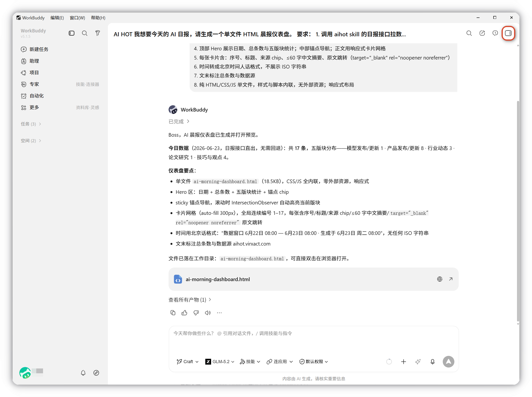The image size is (532, 397).
Task: Search within the conversation
Action: point(469,33)
